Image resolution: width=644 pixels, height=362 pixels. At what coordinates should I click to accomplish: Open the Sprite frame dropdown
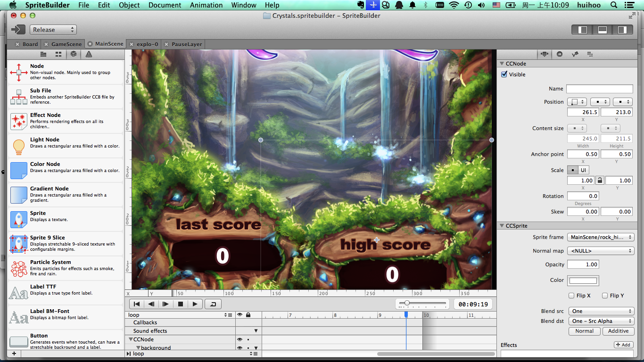click(x=601, y=237)
